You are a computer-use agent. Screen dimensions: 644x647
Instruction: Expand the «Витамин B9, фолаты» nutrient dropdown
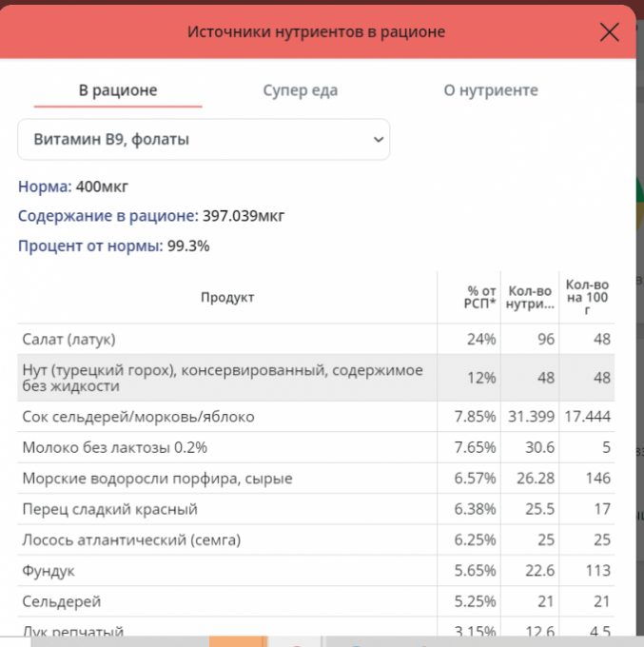[204, 139]
